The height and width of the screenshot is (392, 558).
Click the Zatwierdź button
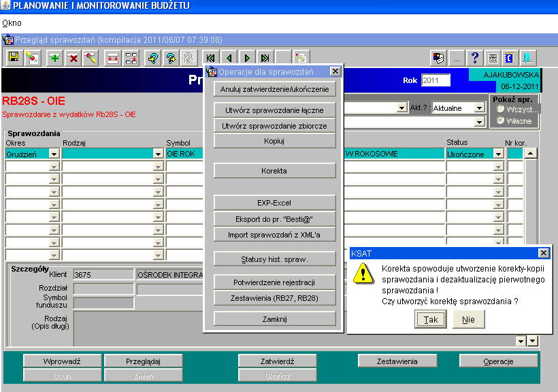click(277, 361)
